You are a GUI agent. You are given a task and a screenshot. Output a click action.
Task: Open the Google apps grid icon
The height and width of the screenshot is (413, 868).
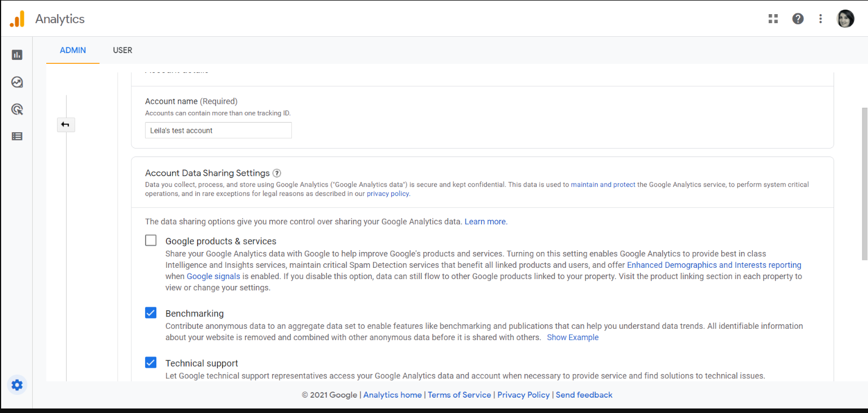click(773, 19)
